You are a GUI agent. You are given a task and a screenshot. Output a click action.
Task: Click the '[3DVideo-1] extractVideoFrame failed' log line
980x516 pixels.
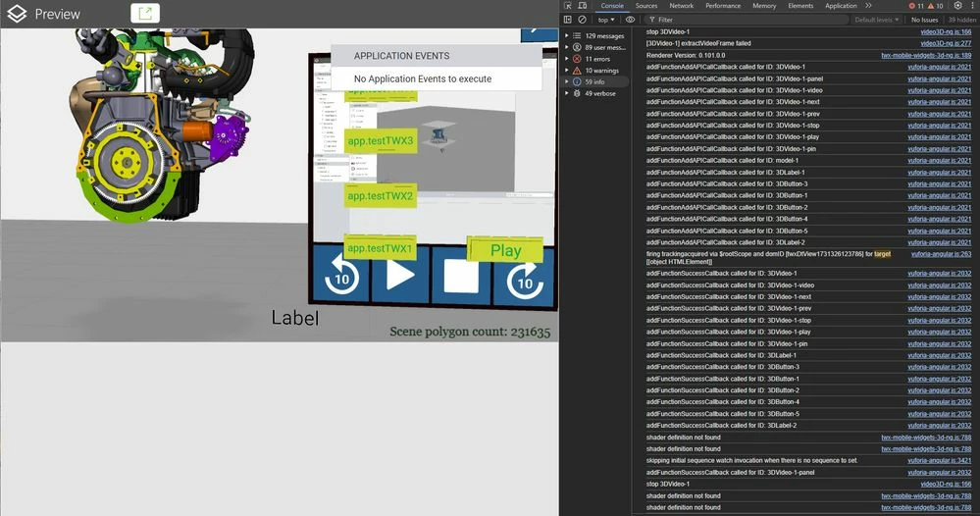(x=698, y=44)
